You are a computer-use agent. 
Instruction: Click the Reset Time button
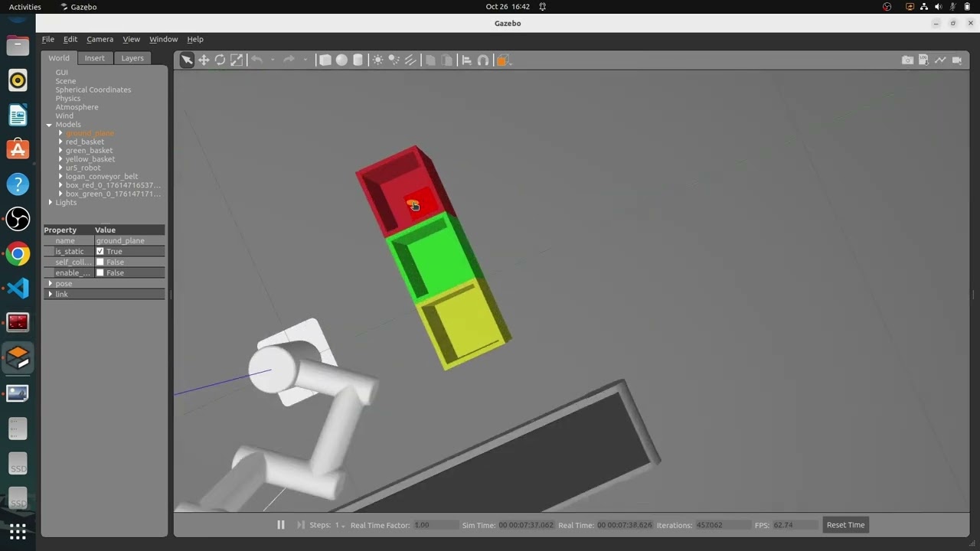[x=845, y=525]
